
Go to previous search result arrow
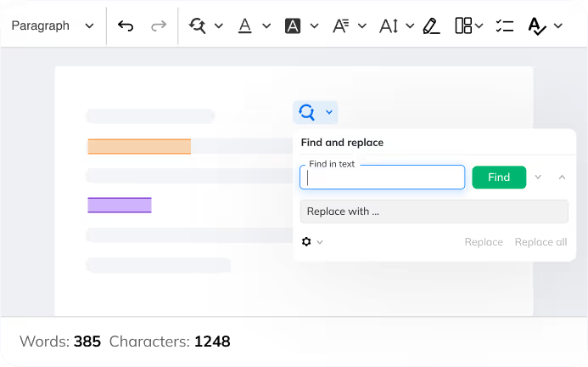tap(562, 177)
